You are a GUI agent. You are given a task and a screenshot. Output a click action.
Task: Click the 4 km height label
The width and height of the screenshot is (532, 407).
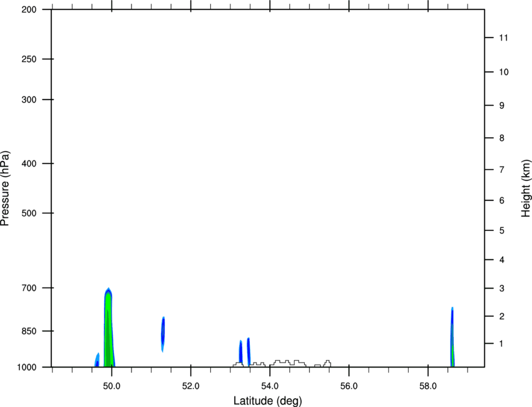pos(502,260)
